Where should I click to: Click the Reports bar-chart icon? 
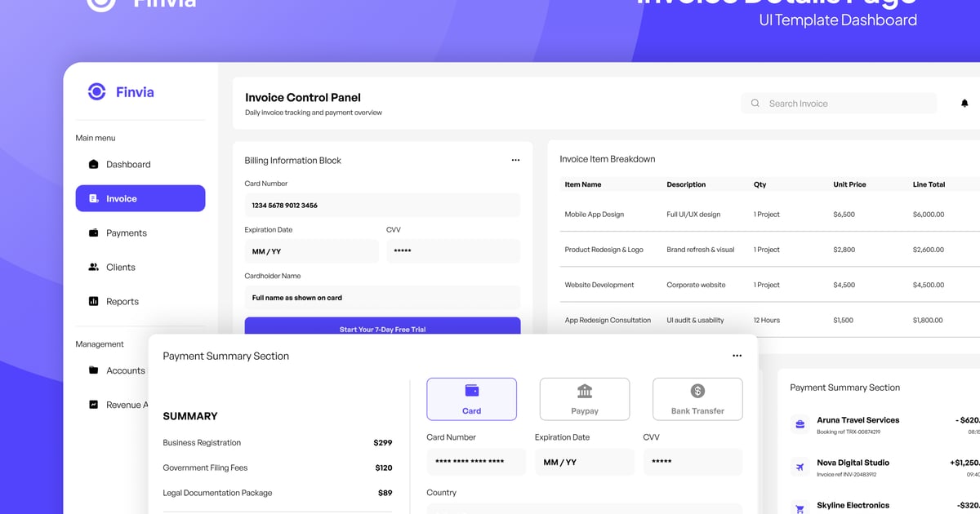[x=92, y=301]
